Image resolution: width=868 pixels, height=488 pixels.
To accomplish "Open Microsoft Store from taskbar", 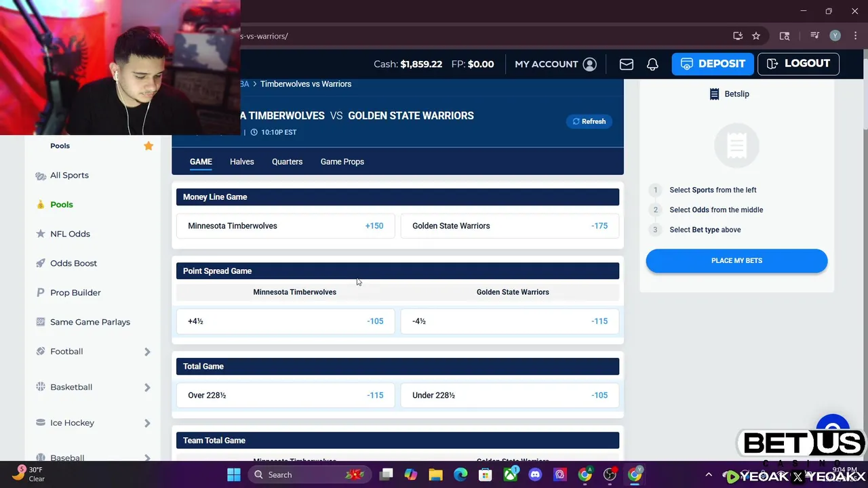I will (485, 474).
